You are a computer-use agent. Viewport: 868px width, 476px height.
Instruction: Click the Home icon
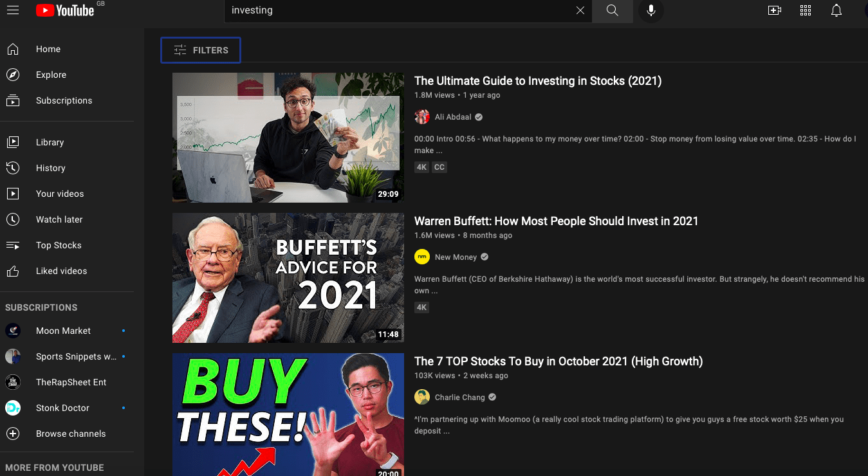pyautogui.click(x=13, y=49)
